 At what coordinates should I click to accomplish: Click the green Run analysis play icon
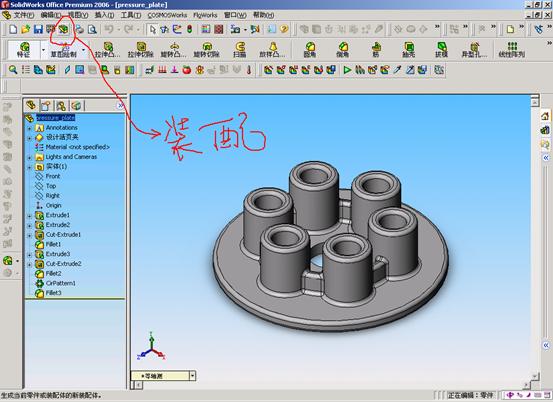coord(347,70)
